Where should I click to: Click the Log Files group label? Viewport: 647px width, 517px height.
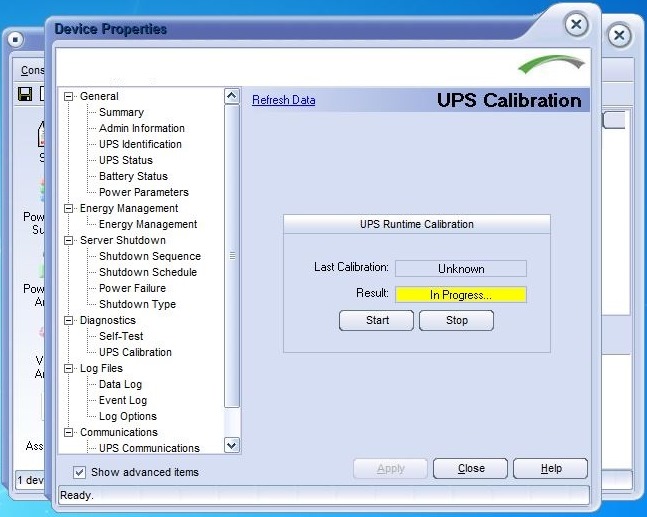(101, 368)
